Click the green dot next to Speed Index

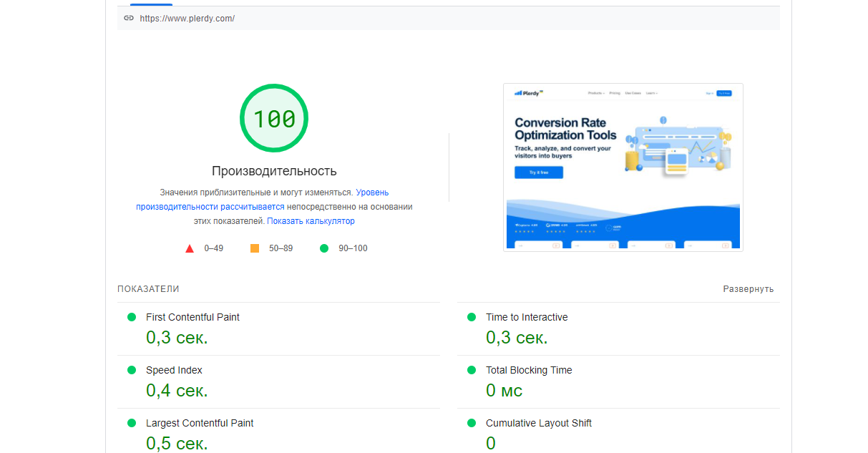click(133, 370)
